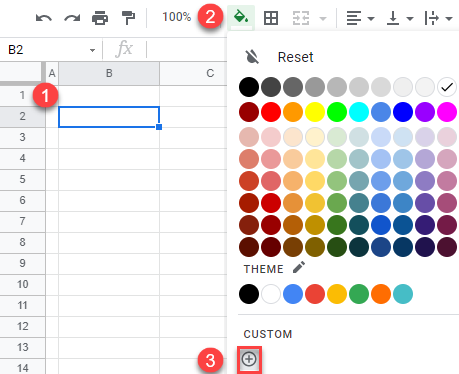Expand the Name box dropdown arrow

coord(92,50)
